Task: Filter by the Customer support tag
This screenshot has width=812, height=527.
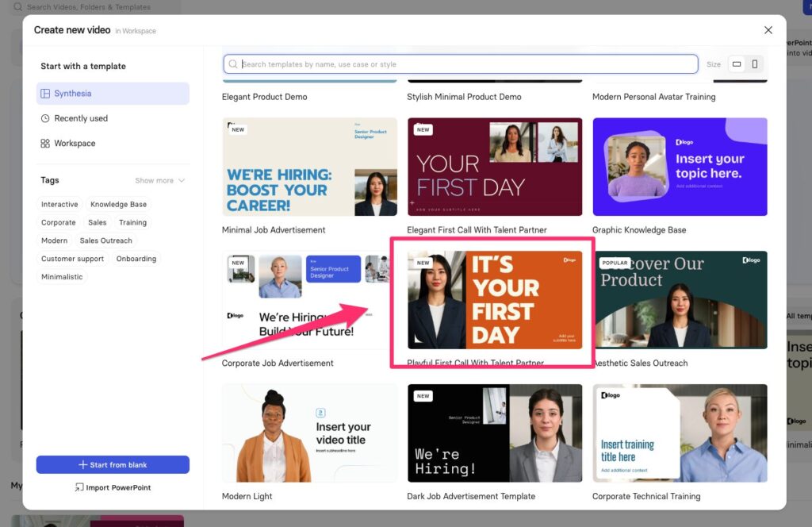Action: click(72, 259)
